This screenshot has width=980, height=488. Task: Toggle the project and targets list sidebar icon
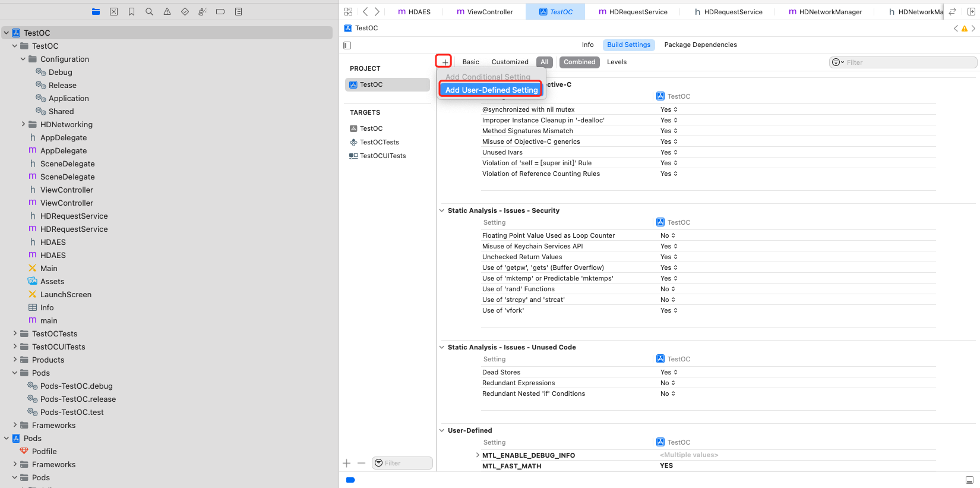click(x=347, y=45)
